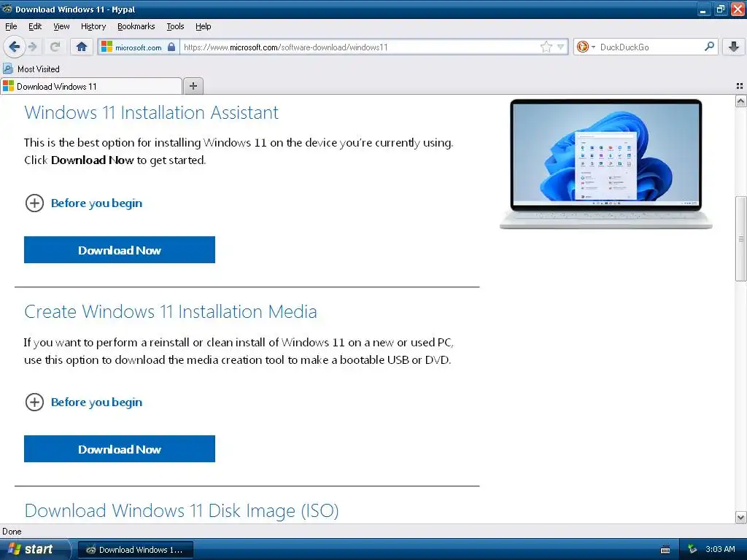747x560 pixels.
Task: Show the all tabs grid icon
Action: [x=740, y=86]
